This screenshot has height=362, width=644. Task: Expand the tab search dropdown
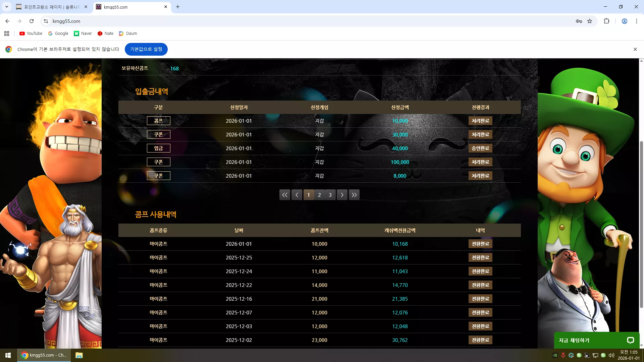pos(7,7)
